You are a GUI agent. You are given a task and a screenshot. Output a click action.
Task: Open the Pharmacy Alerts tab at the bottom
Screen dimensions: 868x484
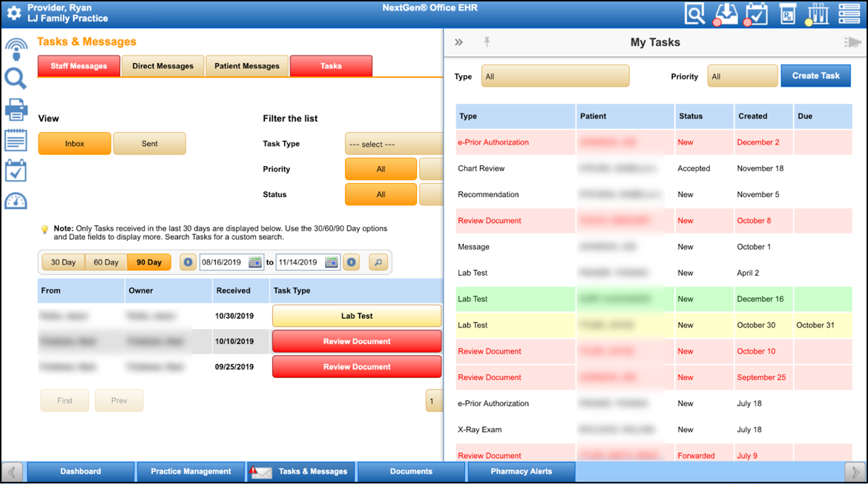coord(521,471)
